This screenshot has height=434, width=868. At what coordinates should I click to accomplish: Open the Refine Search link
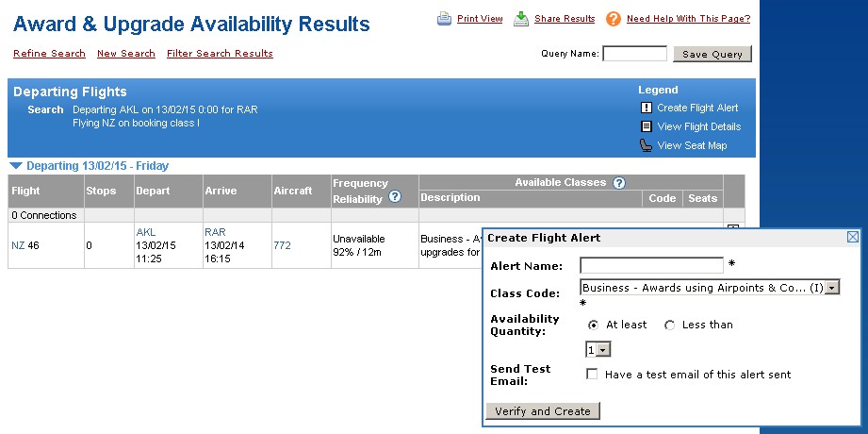pyautogui.click(x=49, y=53)
